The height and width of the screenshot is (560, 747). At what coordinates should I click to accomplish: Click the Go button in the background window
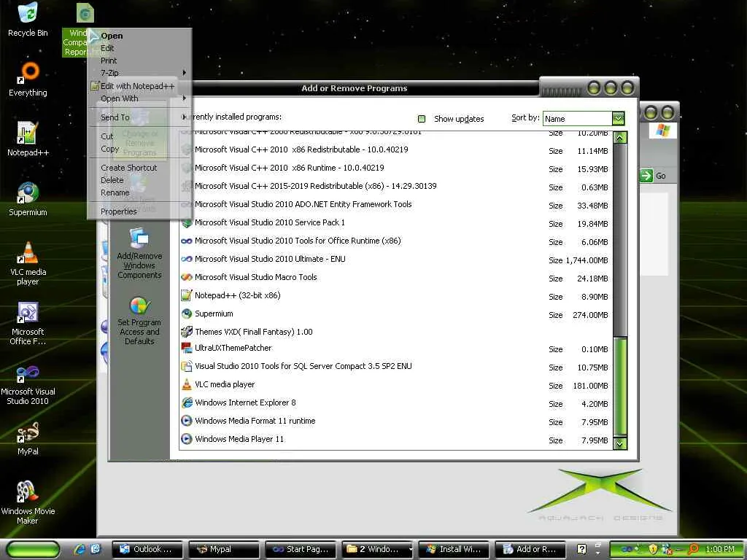[654, 176]
